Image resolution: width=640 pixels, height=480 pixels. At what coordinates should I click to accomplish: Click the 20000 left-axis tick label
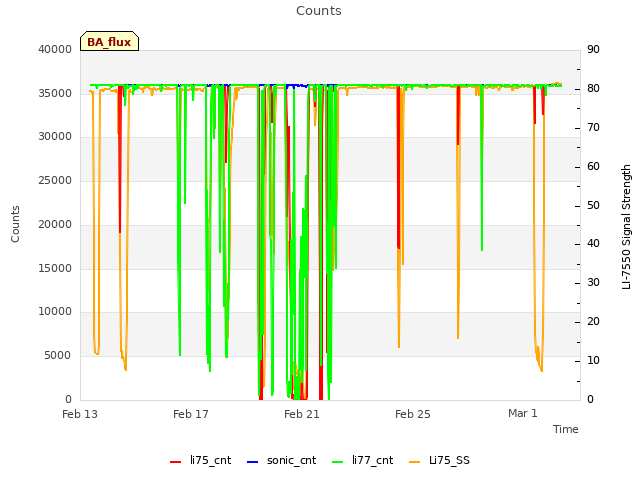pos(55,224)
